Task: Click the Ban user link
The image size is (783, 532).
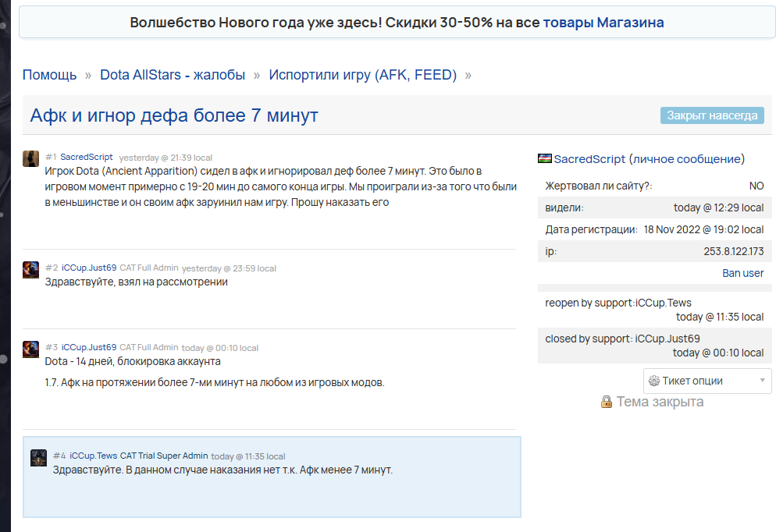Action: (x=742, y=273)
